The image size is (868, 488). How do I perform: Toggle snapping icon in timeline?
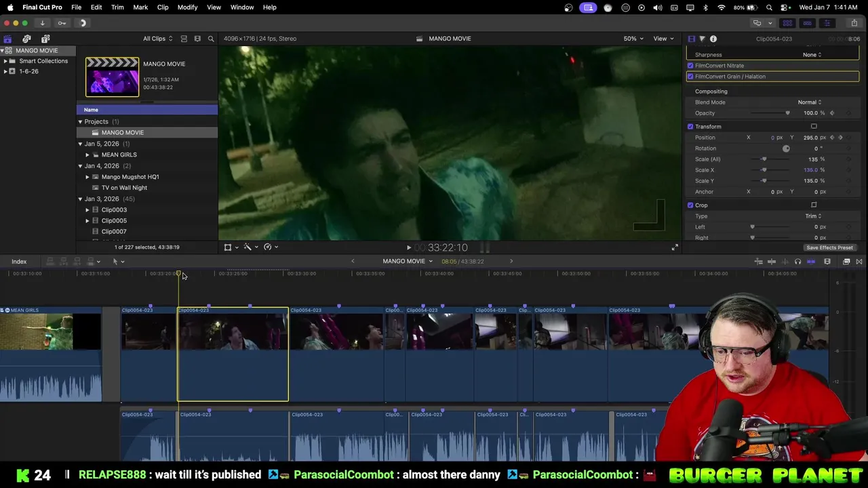coord(811,262)
